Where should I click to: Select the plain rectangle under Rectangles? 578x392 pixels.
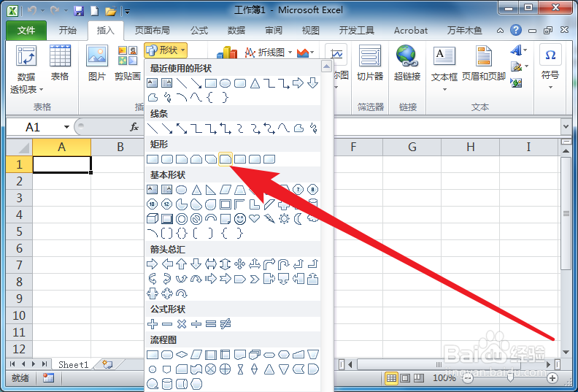tap(153, 159)
